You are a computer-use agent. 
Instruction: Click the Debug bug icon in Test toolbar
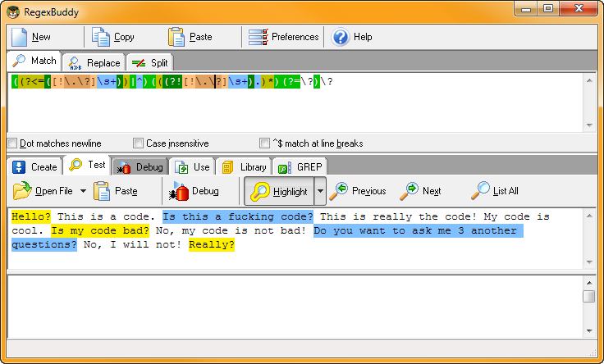coord(179,191)
